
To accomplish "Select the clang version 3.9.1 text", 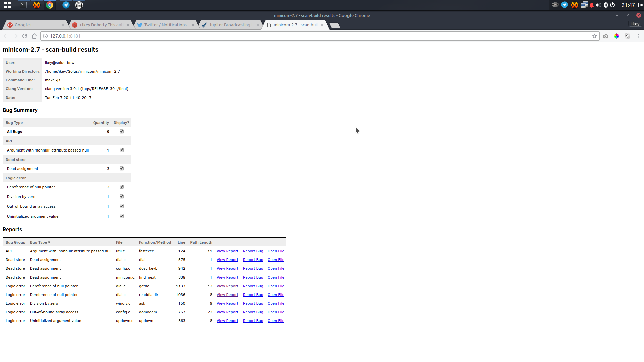I will click(87, 89).
